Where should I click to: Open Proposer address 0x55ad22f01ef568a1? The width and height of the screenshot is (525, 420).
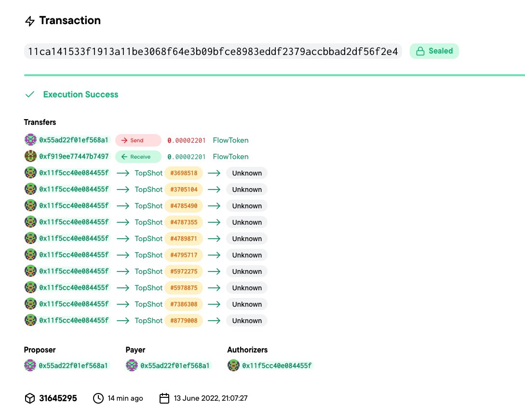point(73,366)
